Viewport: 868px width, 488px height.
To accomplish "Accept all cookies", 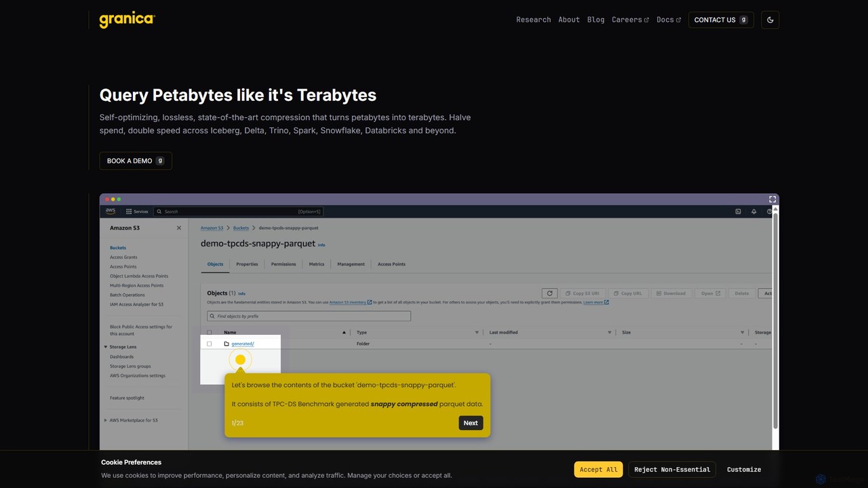I will click(x=598, y=469).
